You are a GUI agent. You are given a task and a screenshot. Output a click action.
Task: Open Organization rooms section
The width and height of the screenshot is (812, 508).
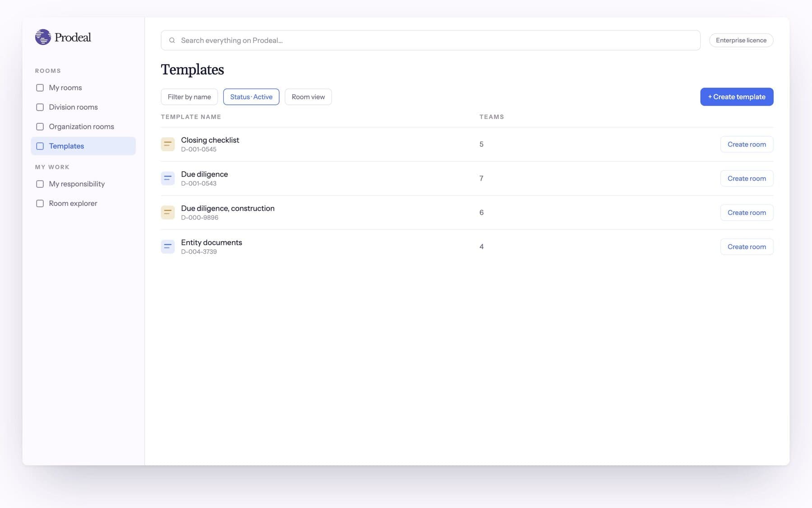point(83,126)
